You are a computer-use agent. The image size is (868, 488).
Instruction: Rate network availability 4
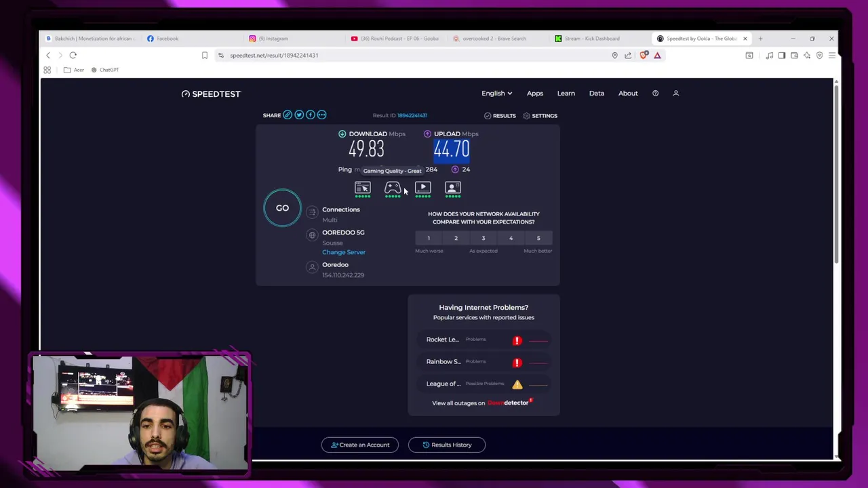pyautogui.click(x=511, y=238)
